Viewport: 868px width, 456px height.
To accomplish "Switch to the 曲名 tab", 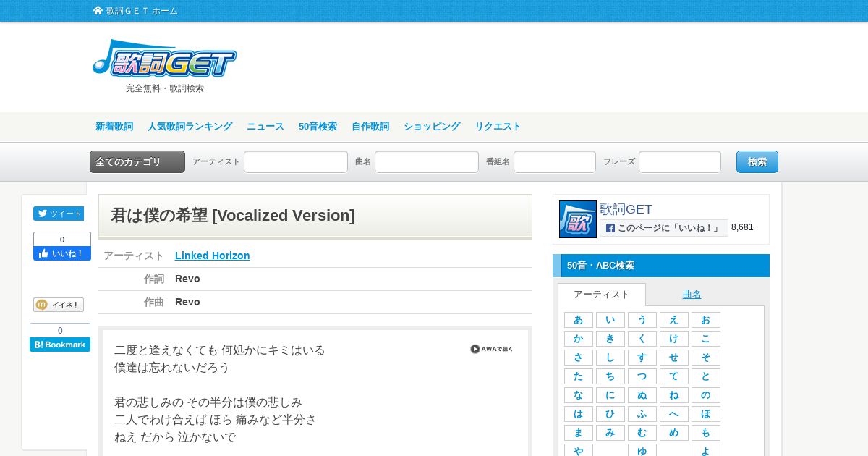I will tap(692, 295).
